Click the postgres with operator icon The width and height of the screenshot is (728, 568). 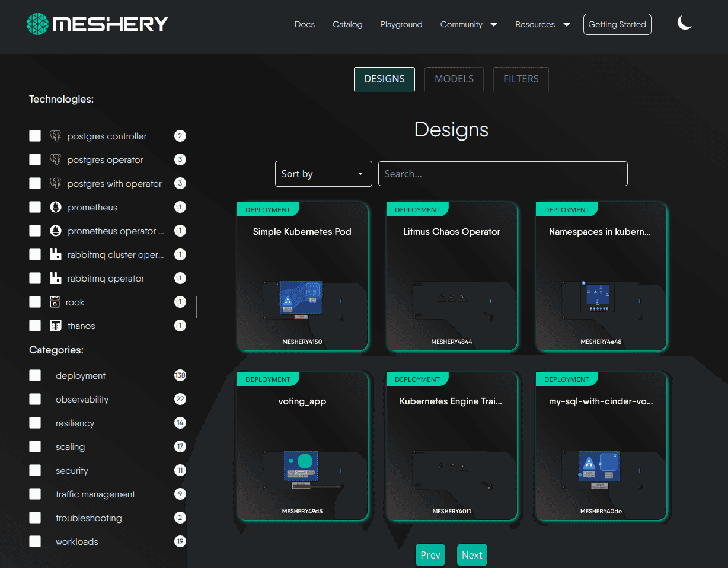pos(56,183)
